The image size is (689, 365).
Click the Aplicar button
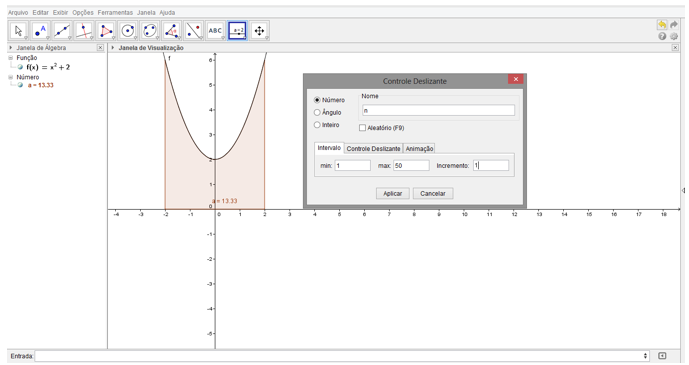point(393,193)
